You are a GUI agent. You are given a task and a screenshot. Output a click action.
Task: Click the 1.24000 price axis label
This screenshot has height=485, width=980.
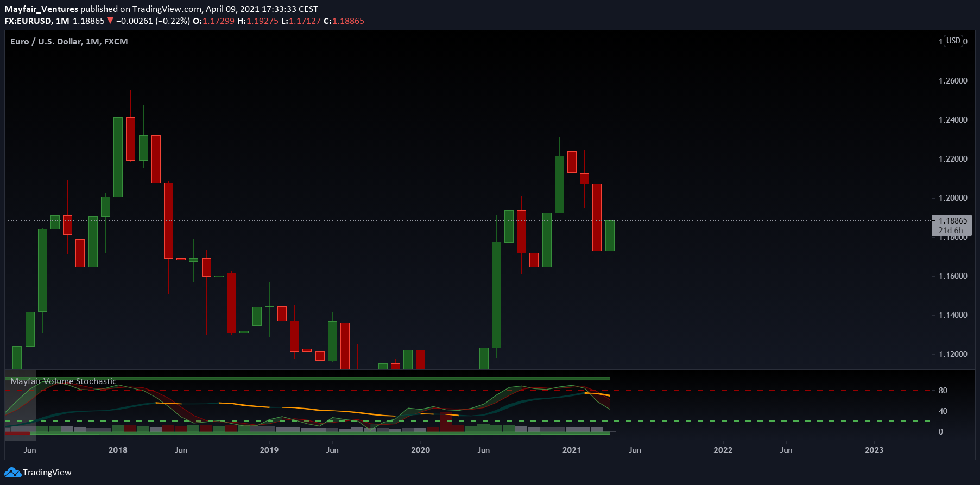953,119
